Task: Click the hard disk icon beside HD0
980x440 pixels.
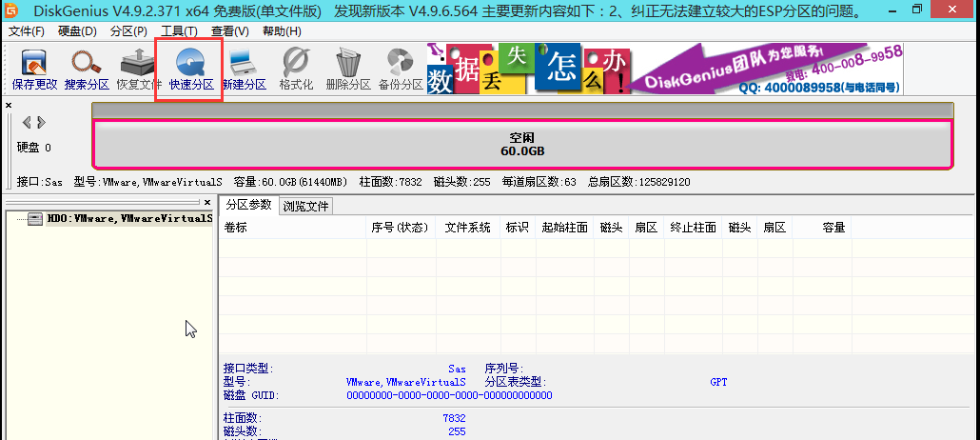Action: point(36,219)
